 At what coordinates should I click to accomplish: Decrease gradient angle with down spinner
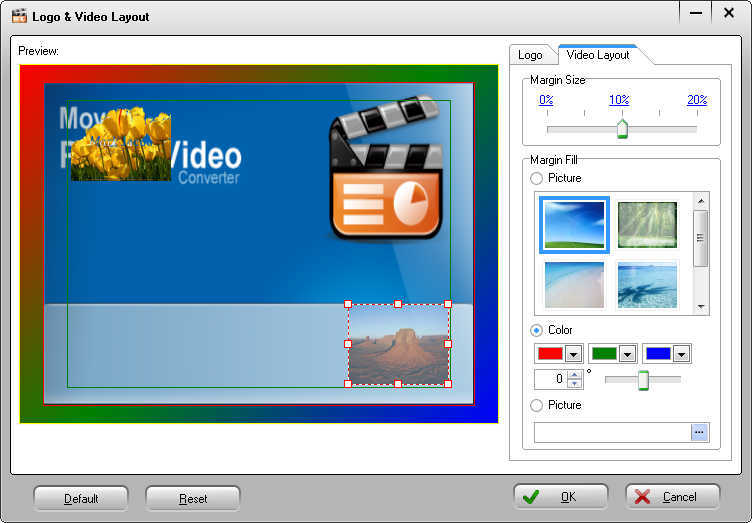coord(575,384)
